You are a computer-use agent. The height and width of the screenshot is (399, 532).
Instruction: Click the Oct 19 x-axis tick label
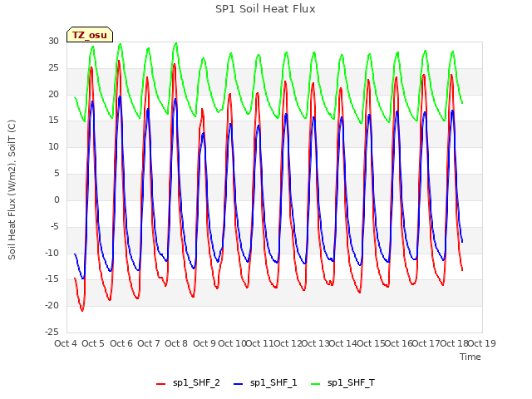pos(482,343)
